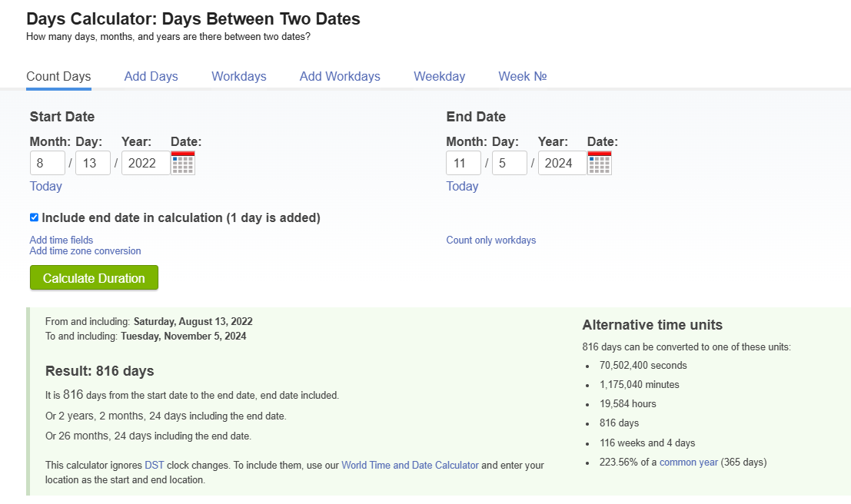The height and width of the screenshot is (504, 851).
Task: Select the Count Days tab
Action: 58,76
